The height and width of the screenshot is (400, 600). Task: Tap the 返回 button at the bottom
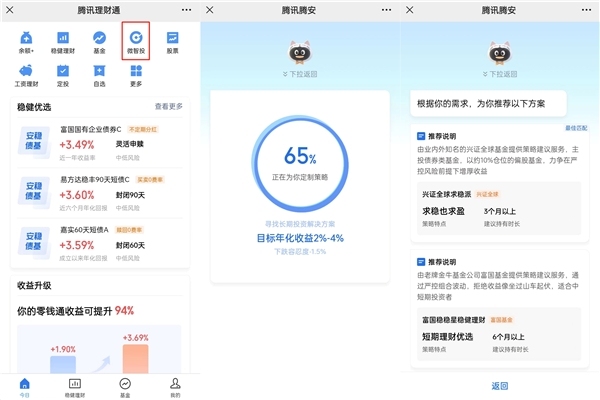coord(500,385)
